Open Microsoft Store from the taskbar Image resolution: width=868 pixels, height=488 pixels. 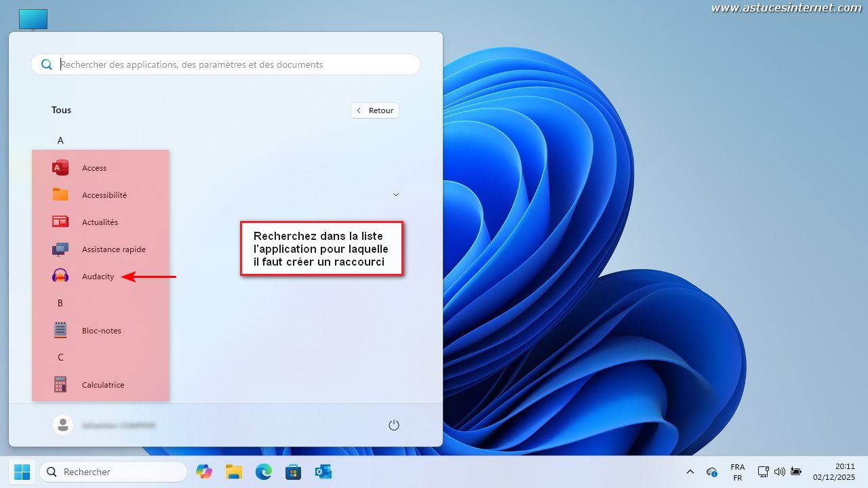coord(293,472)
